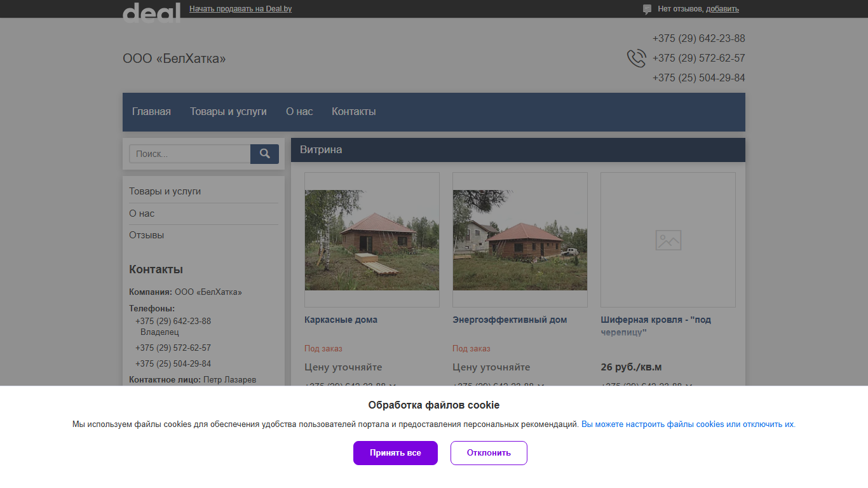The width and height of the screenshot is (868, 488).
Task: Click Начать продавать на Deal.by link
Action: pyautogui.click(x=241, y=9)
